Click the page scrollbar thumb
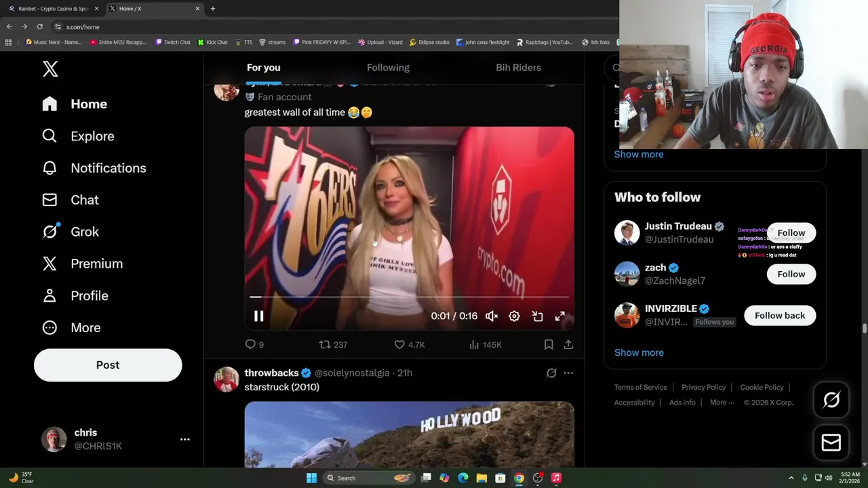This screenshot has width=868, height=488. [x=865, y=329]
